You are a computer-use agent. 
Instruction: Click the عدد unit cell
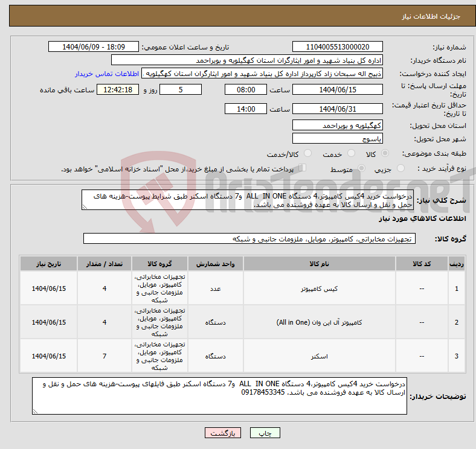(215, 288)
